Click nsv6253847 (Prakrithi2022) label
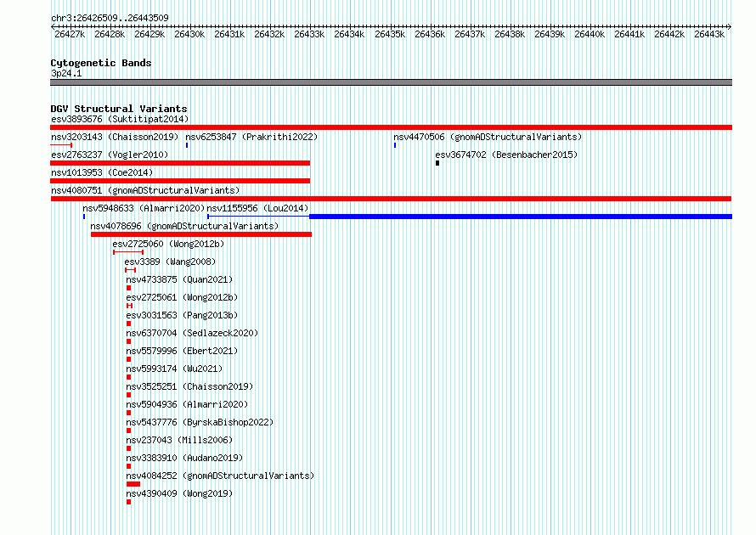The width and height of the screenshot is (756, 535). pyautogui.click(x=251, y=137)
